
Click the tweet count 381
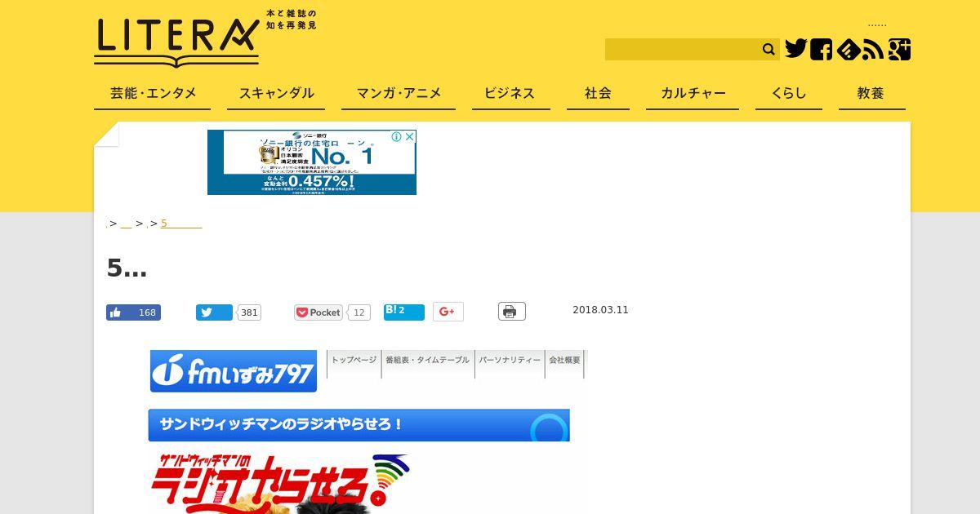tap(249, 312)
